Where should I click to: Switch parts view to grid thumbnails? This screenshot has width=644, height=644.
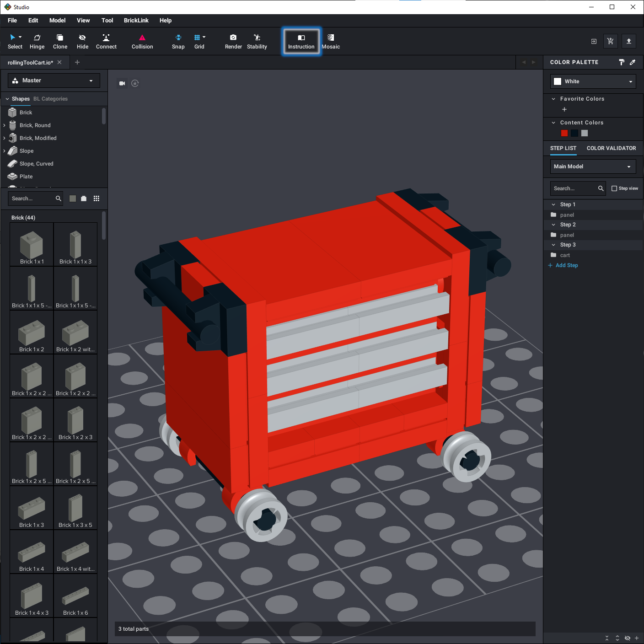point(96,199)
